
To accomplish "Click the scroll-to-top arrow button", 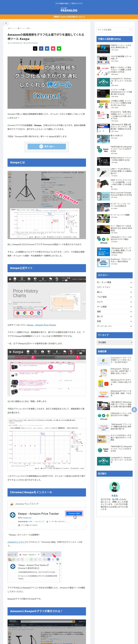I will [134, 410].
